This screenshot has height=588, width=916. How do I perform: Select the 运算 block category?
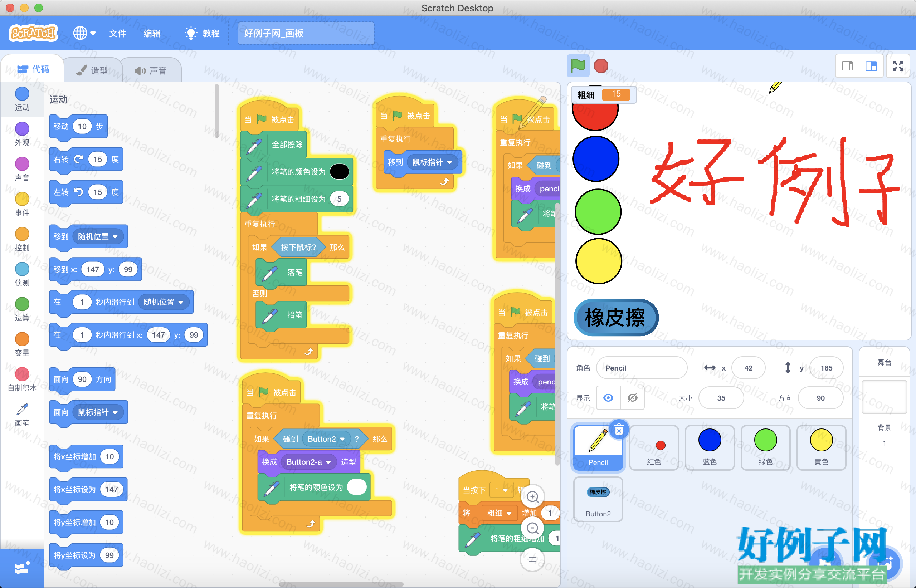pyautogui.click(x=22, y=309)
